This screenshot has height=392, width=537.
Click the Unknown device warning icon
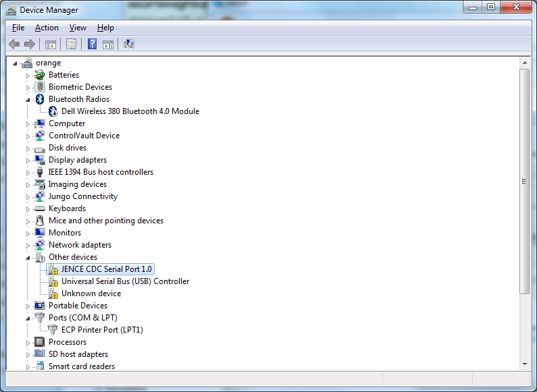[53, 293]
